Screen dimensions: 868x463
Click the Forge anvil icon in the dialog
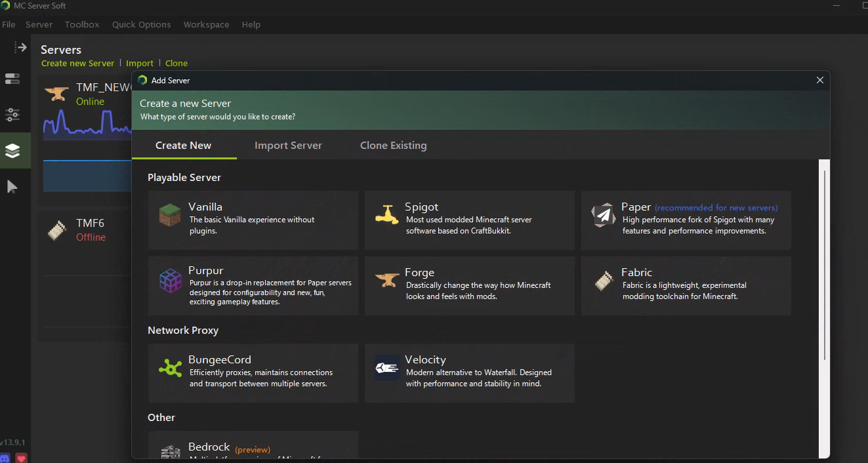click(x=386, y=281)
